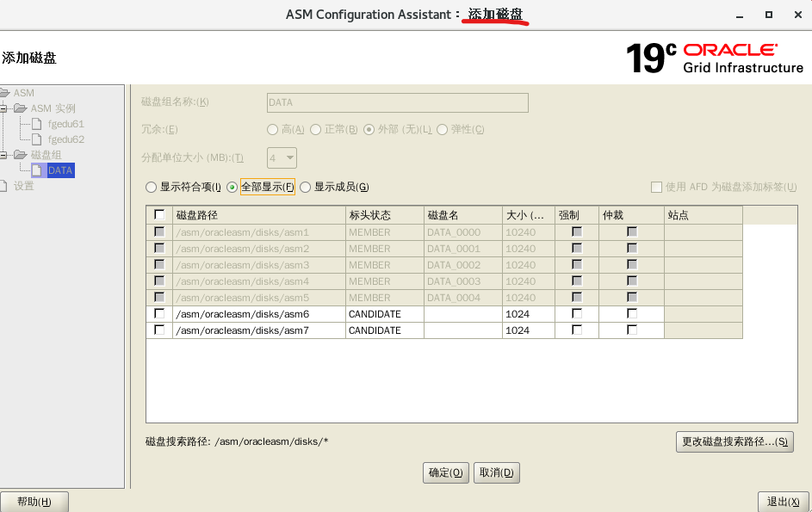Choose 弹性 redundancy radio option
The width and height of the screenshot is (812, 512).
442,129
